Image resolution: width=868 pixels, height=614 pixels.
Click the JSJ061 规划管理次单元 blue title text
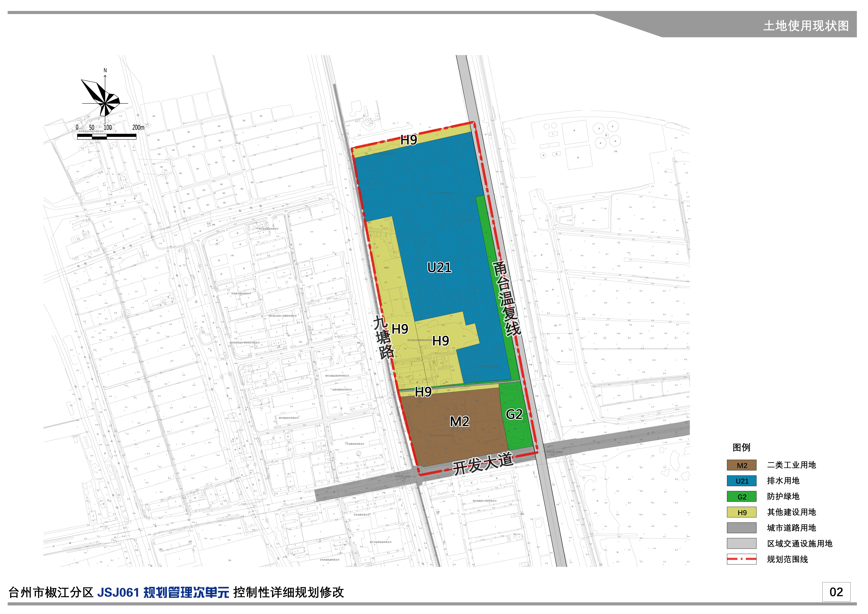163,592
